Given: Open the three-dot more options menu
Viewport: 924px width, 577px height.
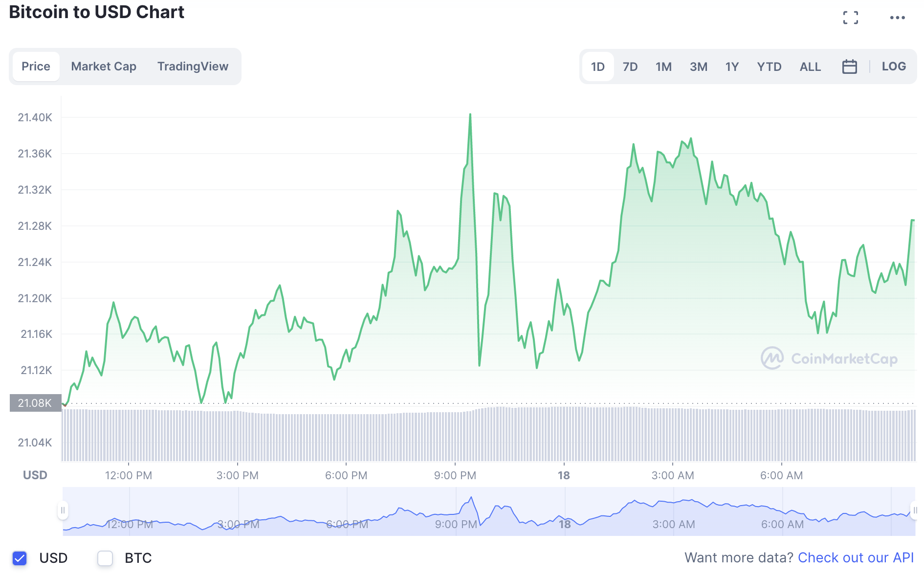Looking at the screenshot, I should pyautogui.click(x=898, y=18).
